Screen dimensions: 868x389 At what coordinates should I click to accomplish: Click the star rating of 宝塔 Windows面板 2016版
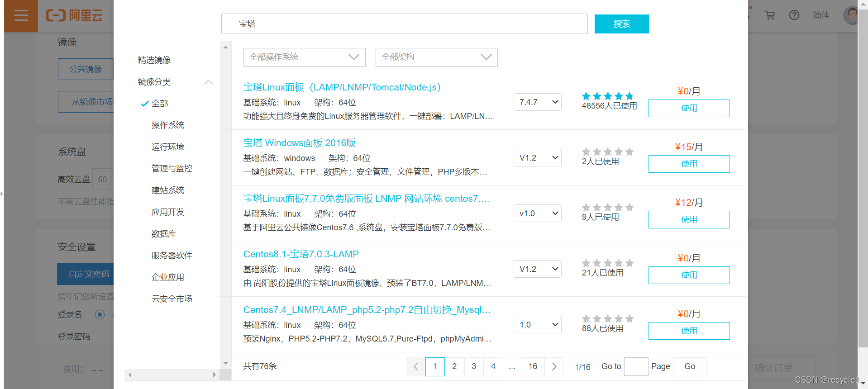608,152
